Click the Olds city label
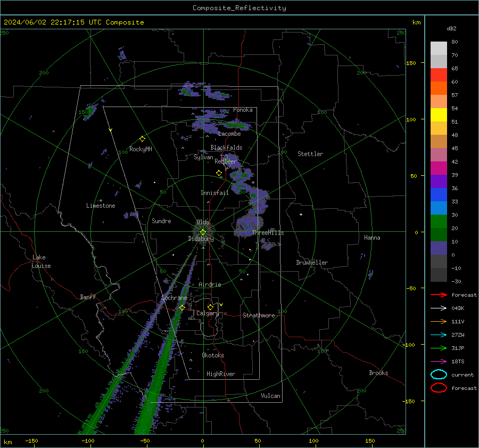The image size is (479, 448). coord(203,222)
